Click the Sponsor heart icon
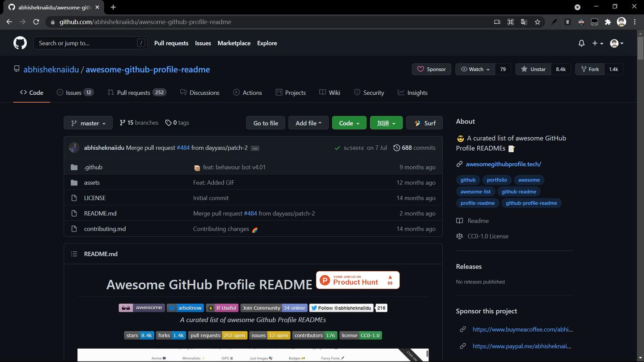 pos(421,69)
